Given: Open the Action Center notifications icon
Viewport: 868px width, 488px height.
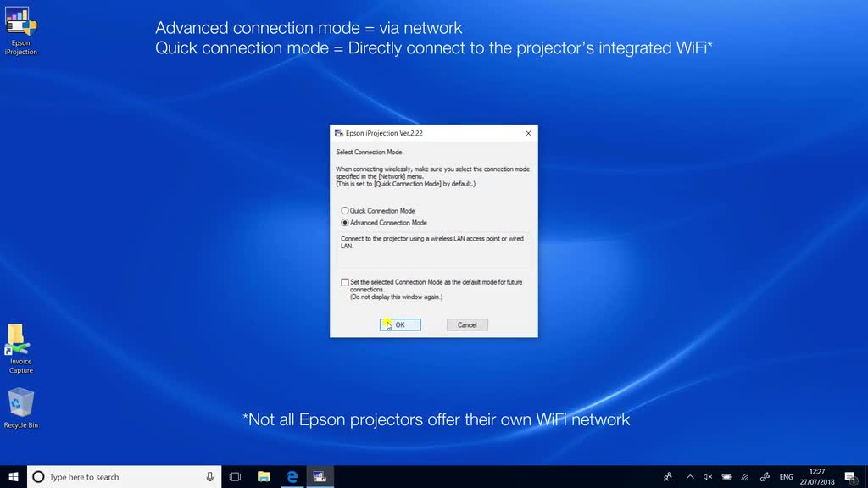Looking at the screenshot, I should 851,476.
